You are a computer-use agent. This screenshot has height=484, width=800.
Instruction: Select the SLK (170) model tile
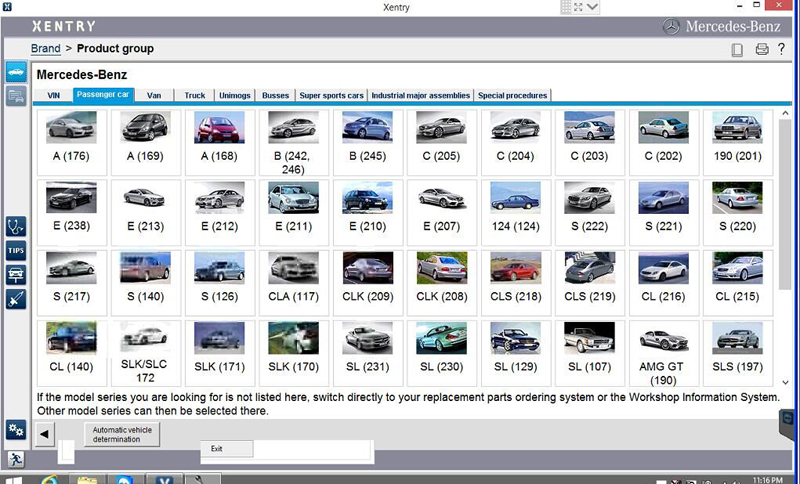[293, 353]
